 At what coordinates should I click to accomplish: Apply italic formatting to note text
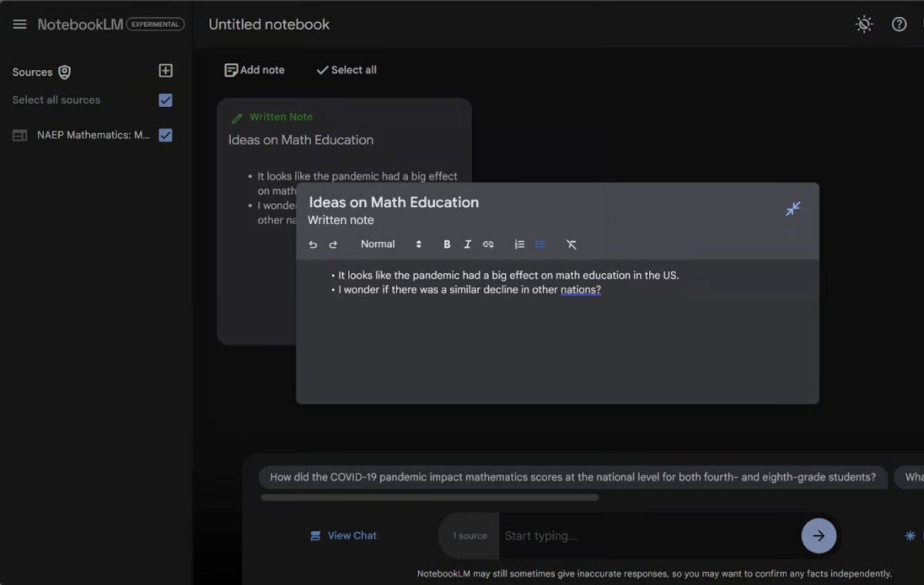[x=467, y=244]
